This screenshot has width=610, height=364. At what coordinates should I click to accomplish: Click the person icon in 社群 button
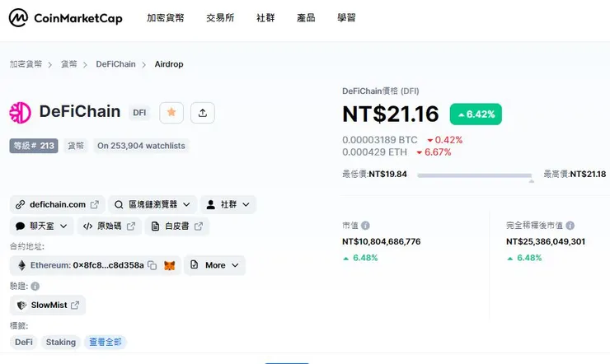[x=210, y=205]
